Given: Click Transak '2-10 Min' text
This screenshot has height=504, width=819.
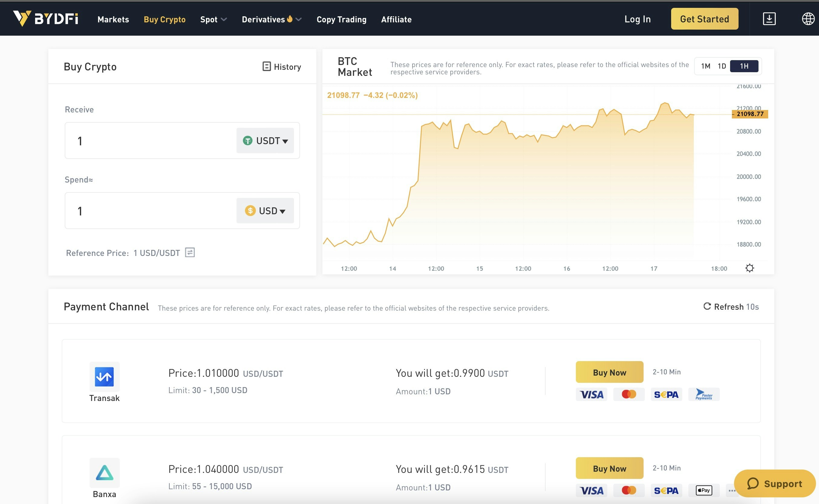Looking at the screenshot, I should click(x=667, y=372).
